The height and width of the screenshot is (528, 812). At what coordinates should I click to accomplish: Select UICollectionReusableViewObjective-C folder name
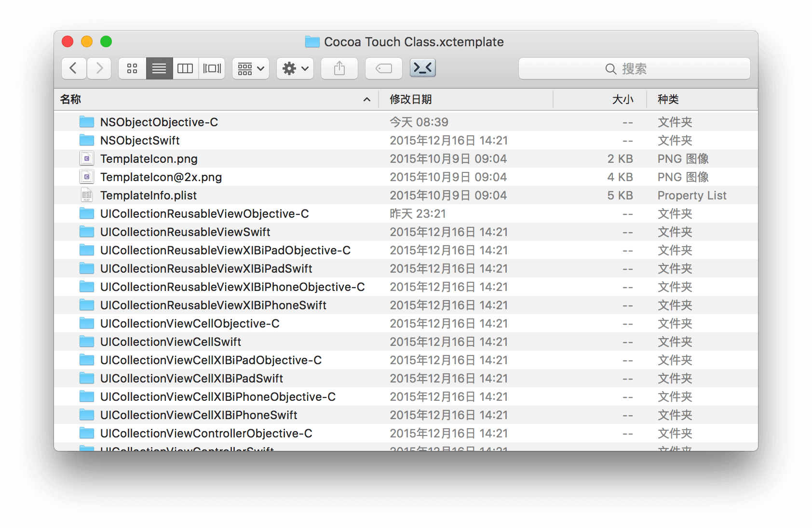point(204,214)
